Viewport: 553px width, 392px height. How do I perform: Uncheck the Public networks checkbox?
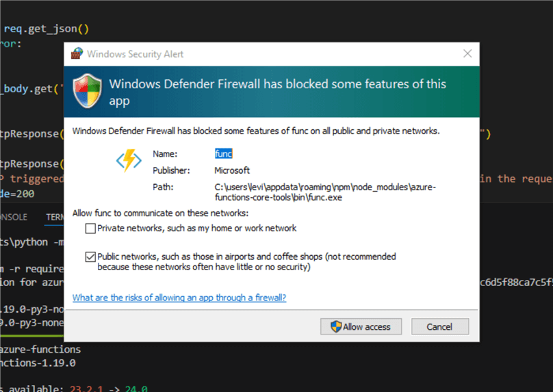pos(91,257)
